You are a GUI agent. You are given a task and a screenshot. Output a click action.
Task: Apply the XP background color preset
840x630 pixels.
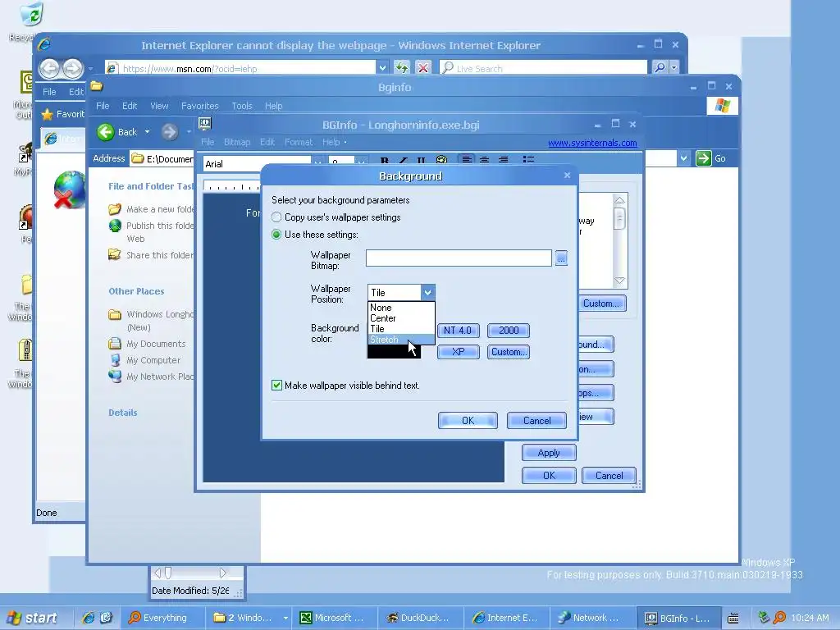[x=458, y=352]
